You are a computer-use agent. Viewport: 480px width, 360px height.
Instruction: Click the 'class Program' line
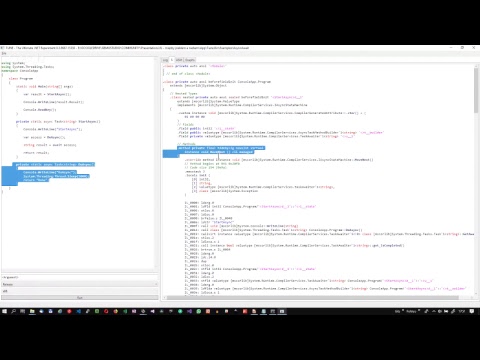pyautogui.click(x=21, y=79)
